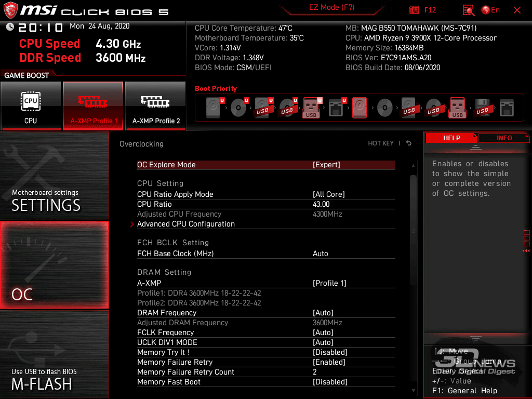The height and width of the screenshot is (399, 532).
Task: Click the highlighted legacy hard disk boot icon
Action: 360,108
